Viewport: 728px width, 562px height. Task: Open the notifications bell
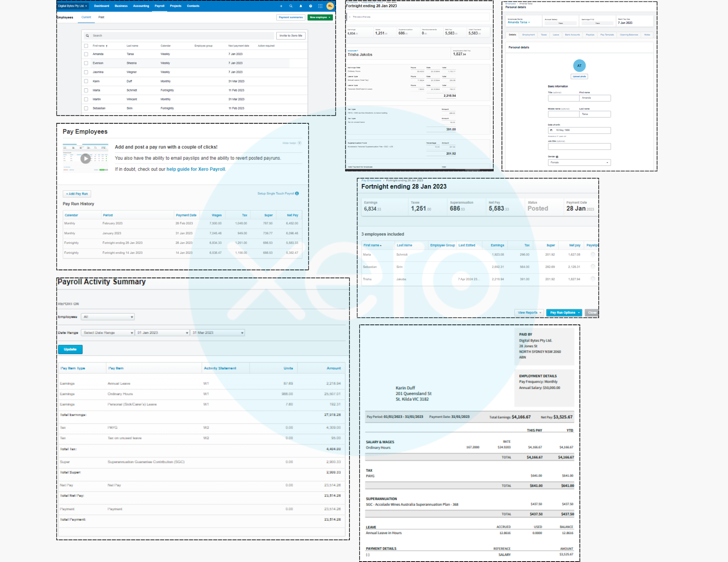click(301, 6)
